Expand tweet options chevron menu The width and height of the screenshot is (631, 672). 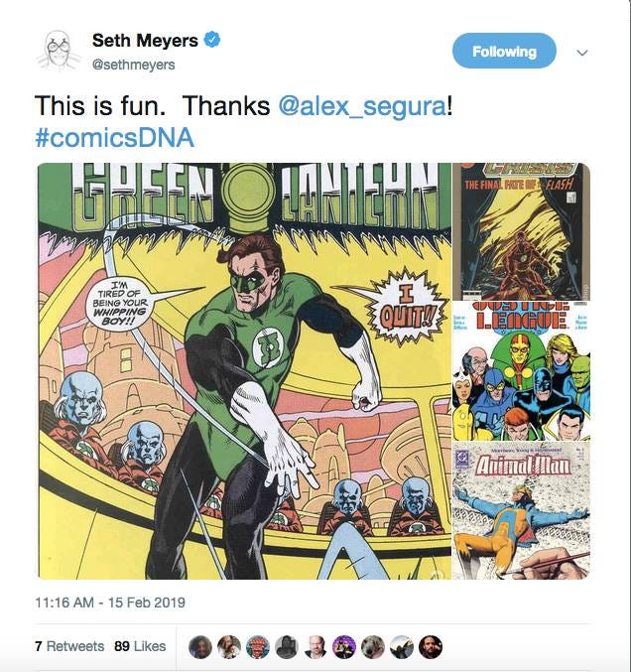[581, 53]
